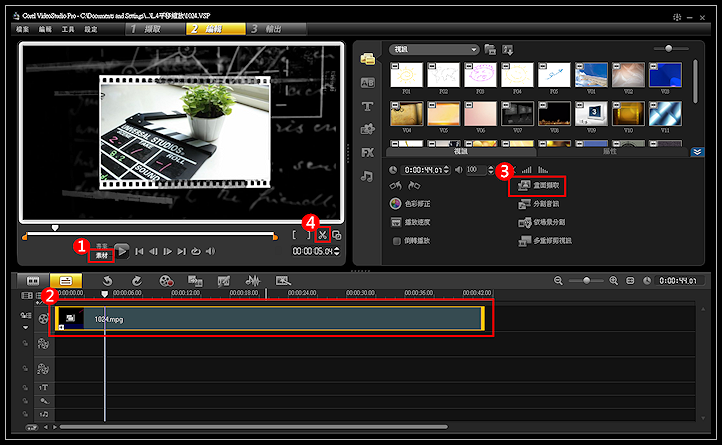Viewport: 722px width, 445px height.
Task: Rotate video right icon in options
Action: coord(414,185)
